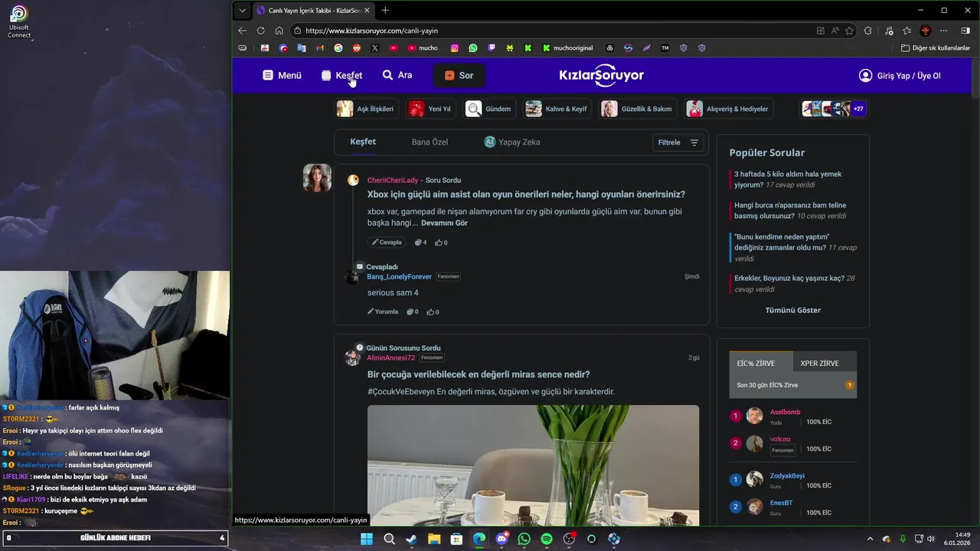Viewport: 980px width, 551px height.
Task: Open Steam from the taskbar
Action: coord(411,539)
